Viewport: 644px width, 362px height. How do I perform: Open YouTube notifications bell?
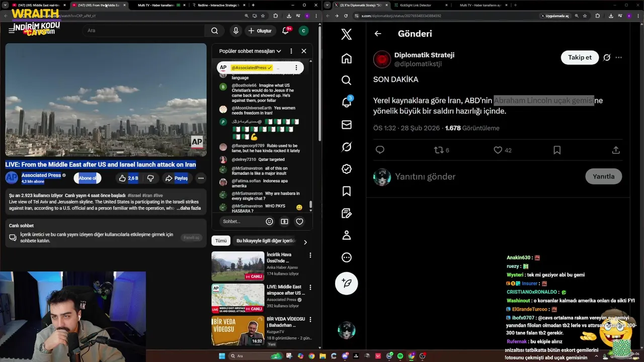click(x=285, y=31)
